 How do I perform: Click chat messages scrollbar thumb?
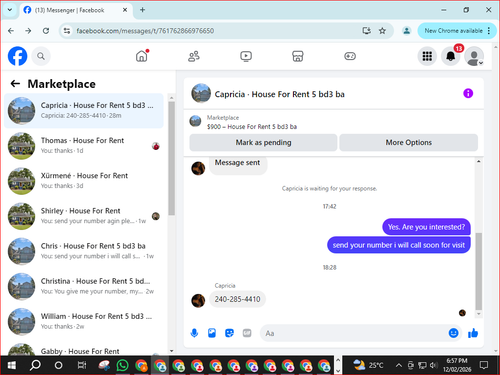[479, 271]
